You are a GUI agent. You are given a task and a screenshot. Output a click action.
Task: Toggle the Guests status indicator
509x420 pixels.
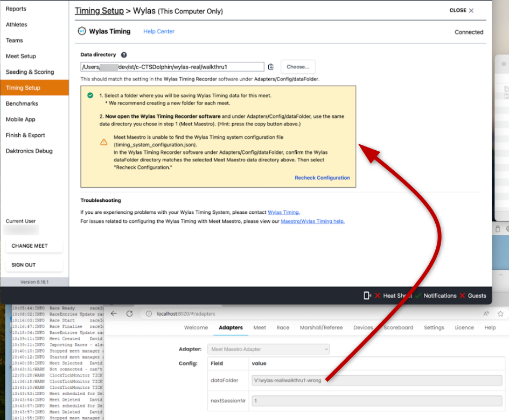[473, 296]
